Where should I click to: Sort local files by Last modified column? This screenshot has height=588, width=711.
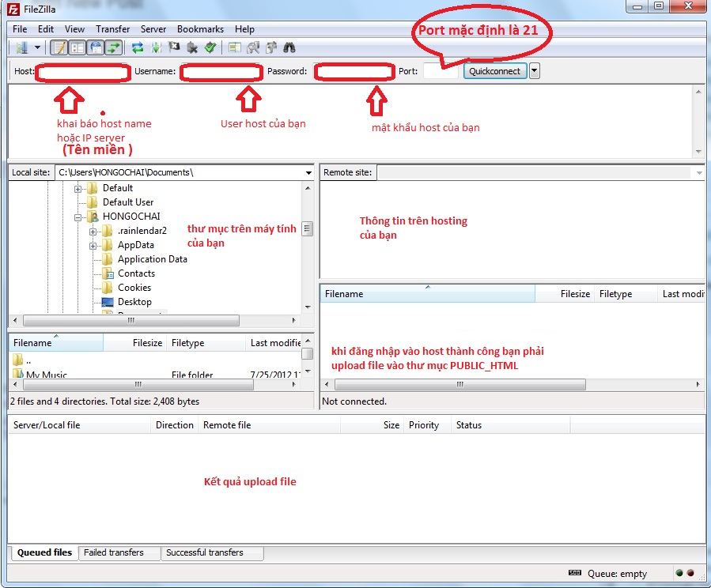point(274,343)
